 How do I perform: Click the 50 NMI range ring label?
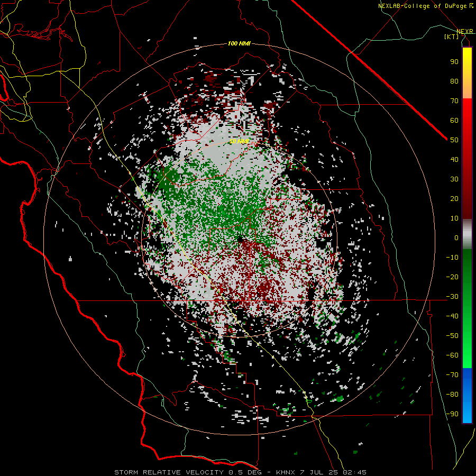(239, 141)
